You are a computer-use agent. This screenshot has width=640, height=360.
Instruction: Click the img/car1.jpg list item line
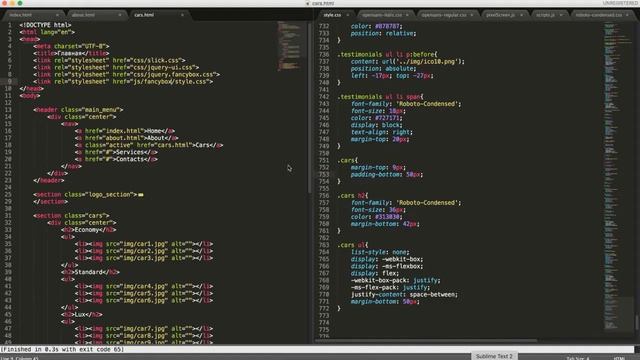coord(144,244)
